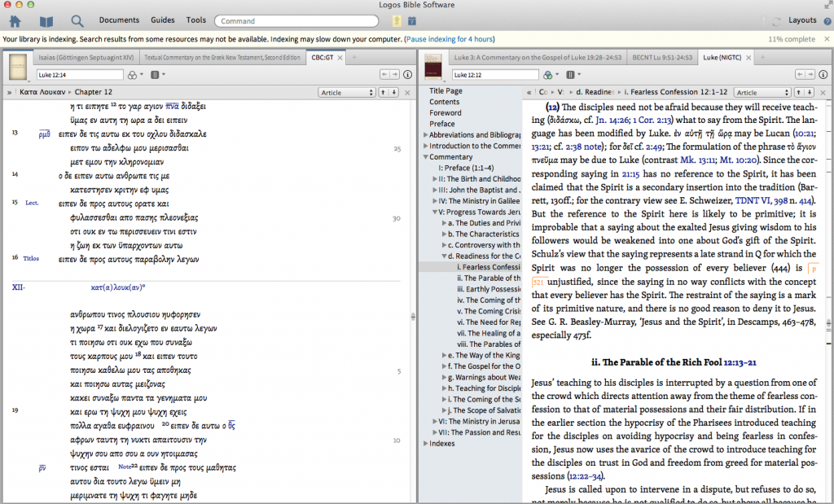The width and height of the screenshot is (834, 504).
Task: Open the Guides menu
Action: pos(162,20)
